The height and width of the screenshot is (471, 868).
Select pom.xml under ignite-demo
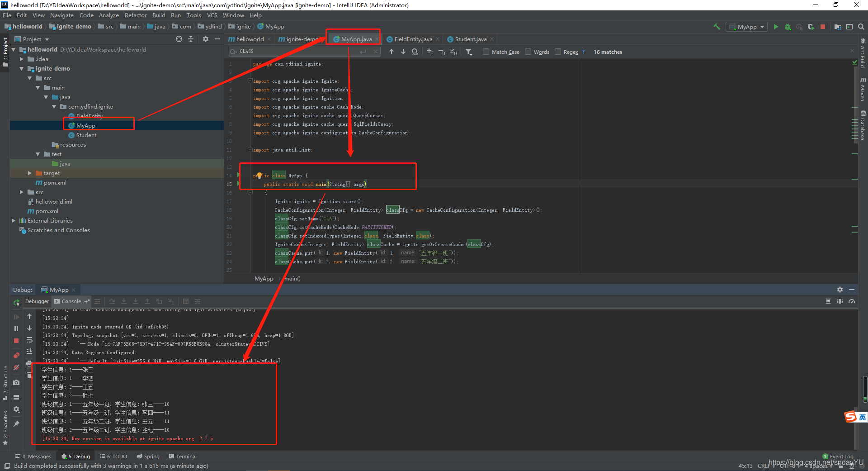point(55,183)
